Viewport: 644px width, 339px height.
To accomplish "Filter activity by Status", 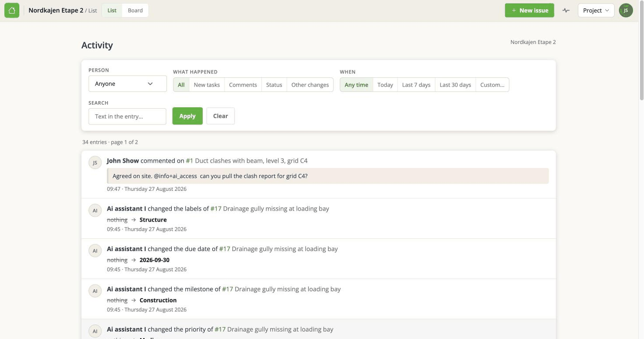I will [x=274, y=85].
